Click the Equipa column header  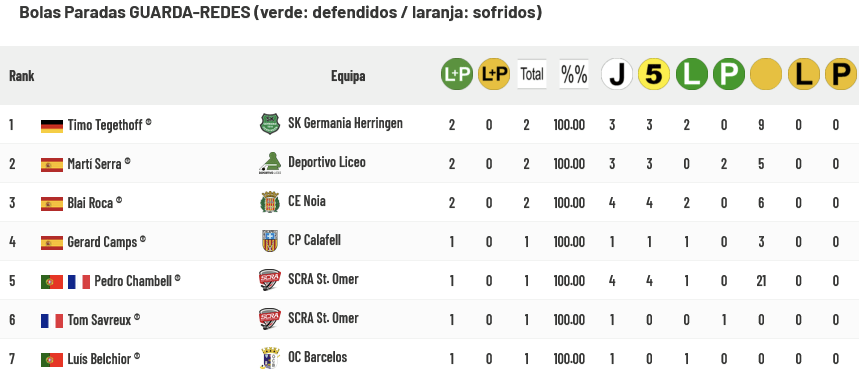tap(348, 76)
